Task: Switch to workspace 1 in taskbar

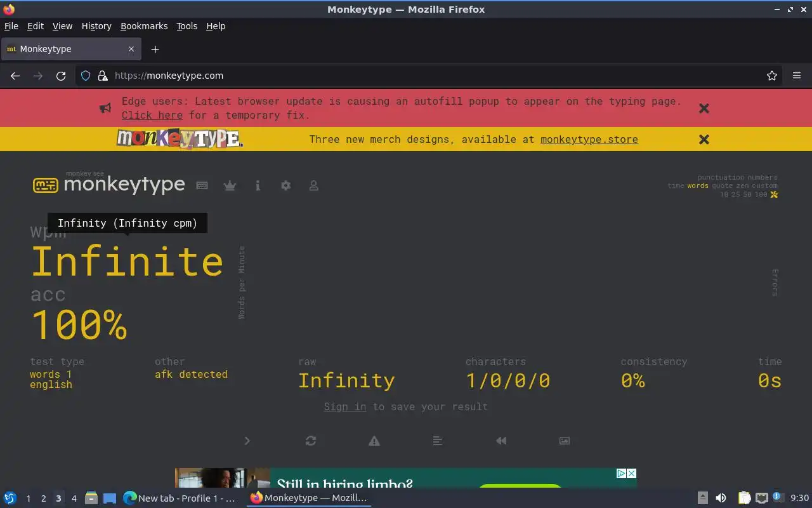Action: pos(28,498)
